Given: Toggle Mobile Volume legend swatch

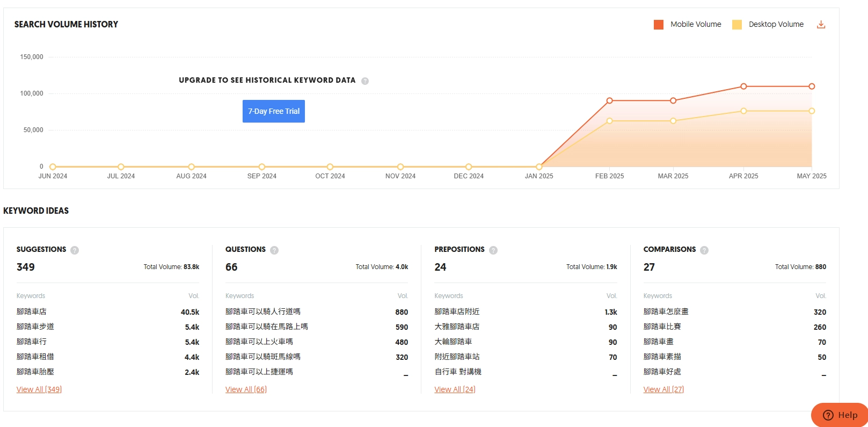Looking at the screenshot, I should [x=659, y=25].
